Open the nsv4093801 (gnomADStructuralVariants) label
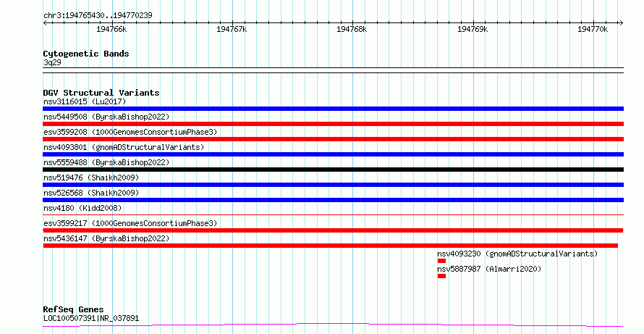This screenshot has height=334, width=644. pyautogui.click(x=124, y=147)
